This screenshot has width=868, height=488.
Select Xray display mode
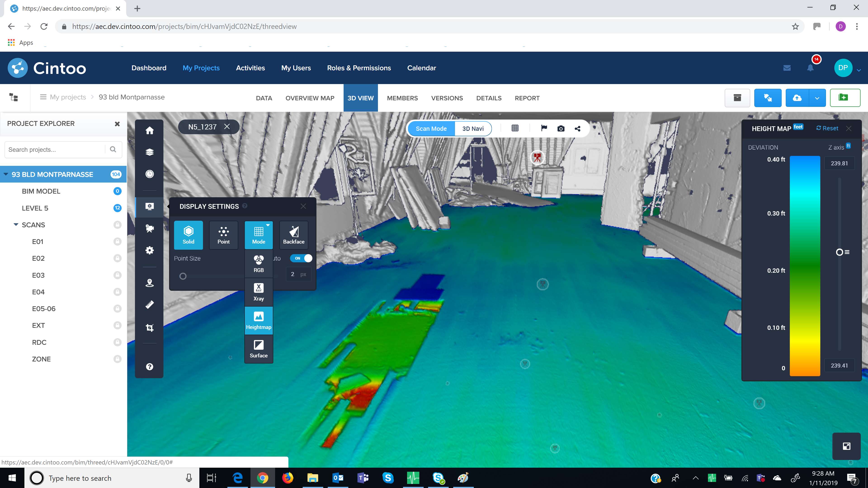click(x=258, y=292)
